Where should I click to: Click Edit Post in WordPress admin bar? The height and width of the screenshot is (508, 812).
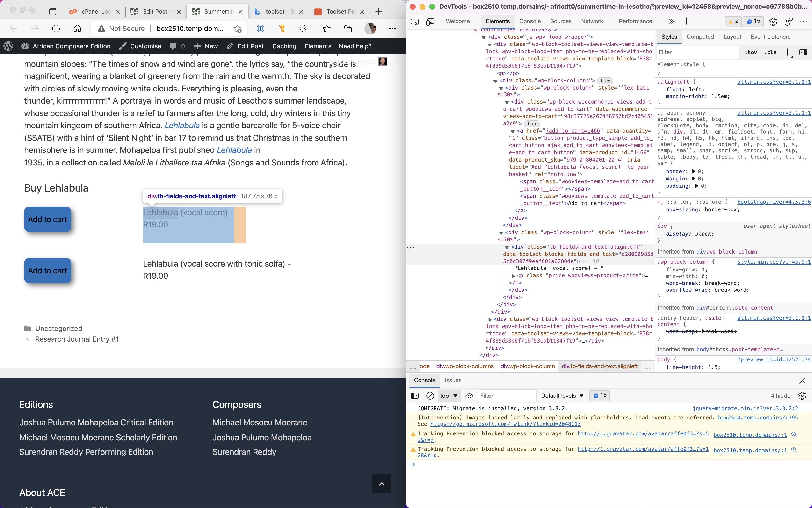coord(245,46)
